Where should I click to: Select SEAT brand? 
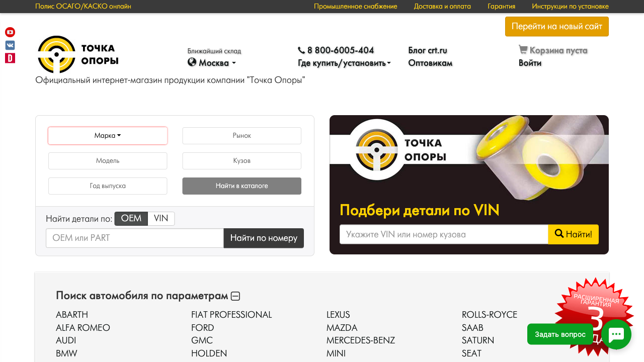click(471, 353)
